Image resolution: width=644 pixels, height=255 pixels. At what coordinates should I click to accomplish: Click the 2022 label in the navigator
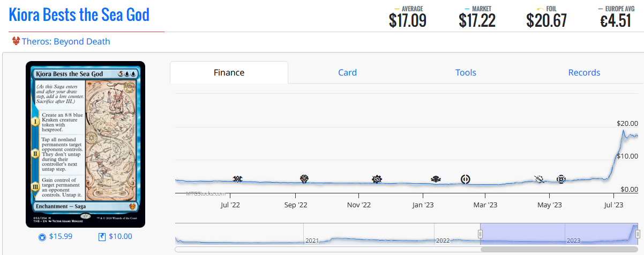tap(443, 241)
